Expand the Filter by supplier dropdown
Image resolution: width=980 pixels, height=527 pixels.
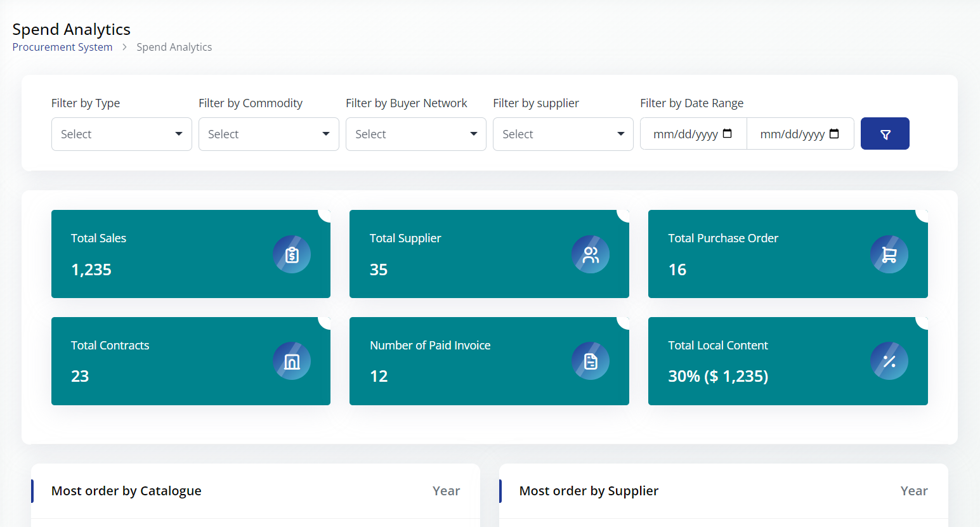click(x=563, y=134)
